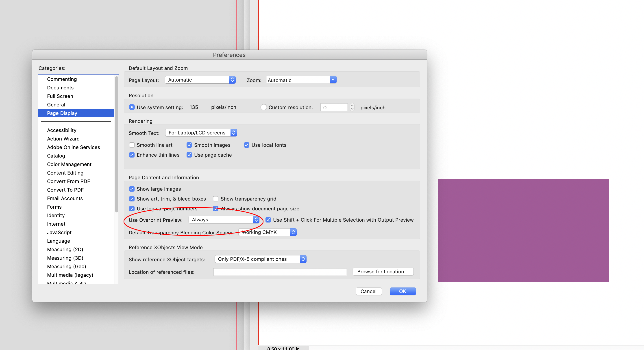Increment custom resolution with the stepper

[352, 106]
